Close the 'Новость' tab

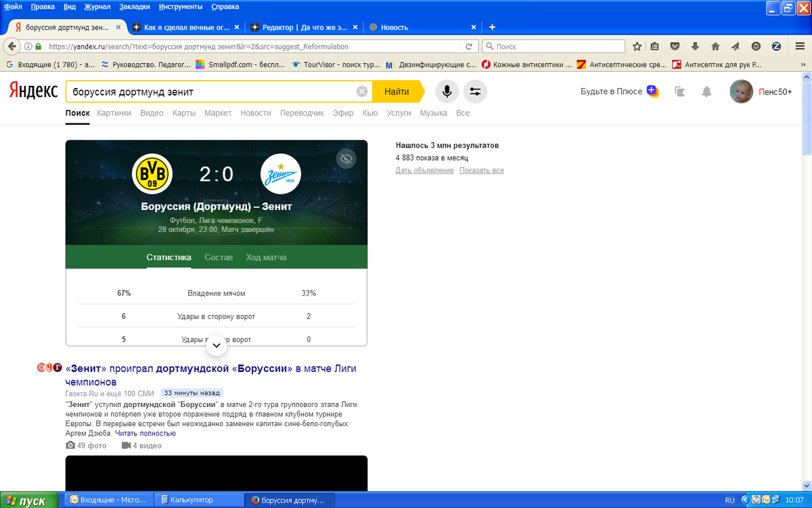(474, 27)
